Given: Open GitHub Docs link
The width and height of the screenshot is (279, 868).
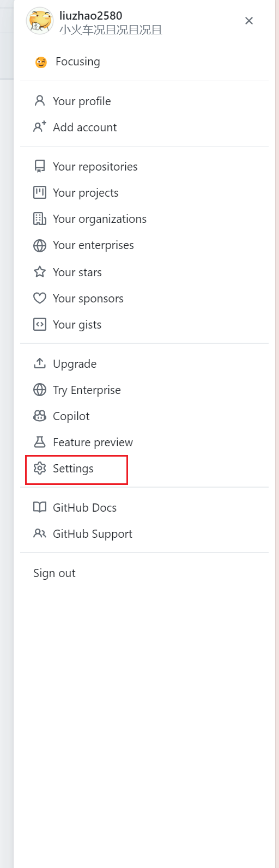Looking at the screenshot, I should coord(144,507).
